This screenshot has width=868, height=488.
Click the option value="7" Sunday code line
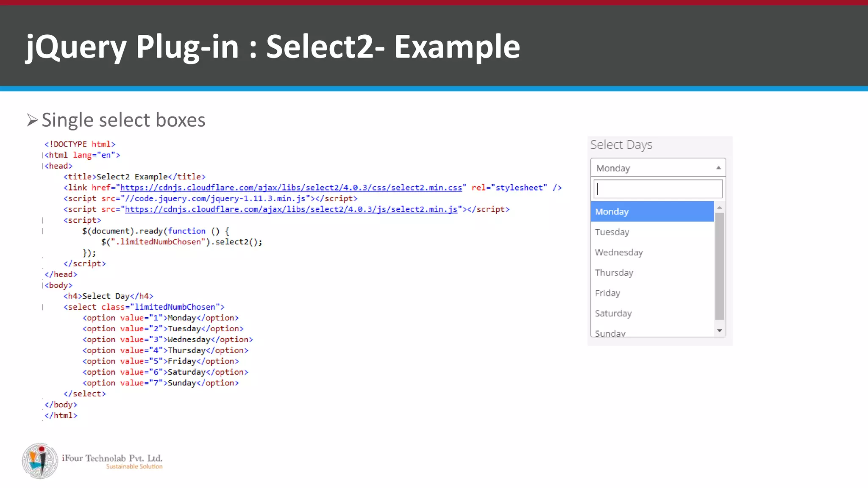tap(161, 383)
